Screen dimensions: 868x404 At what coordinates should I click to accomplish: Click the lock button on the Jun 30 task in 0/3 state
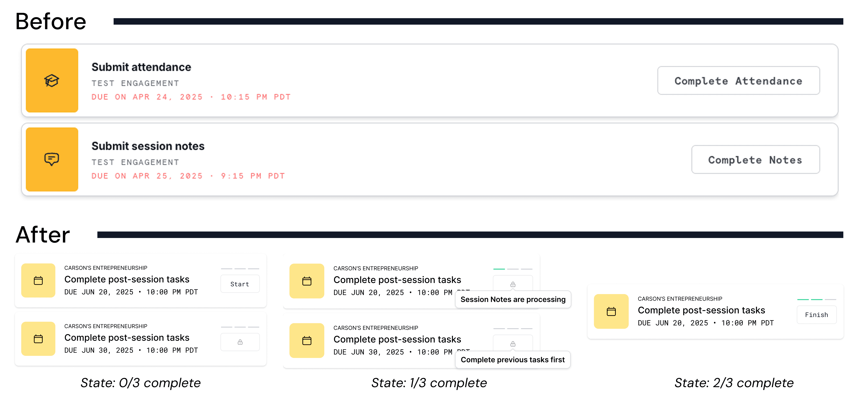tap(240, 342)
